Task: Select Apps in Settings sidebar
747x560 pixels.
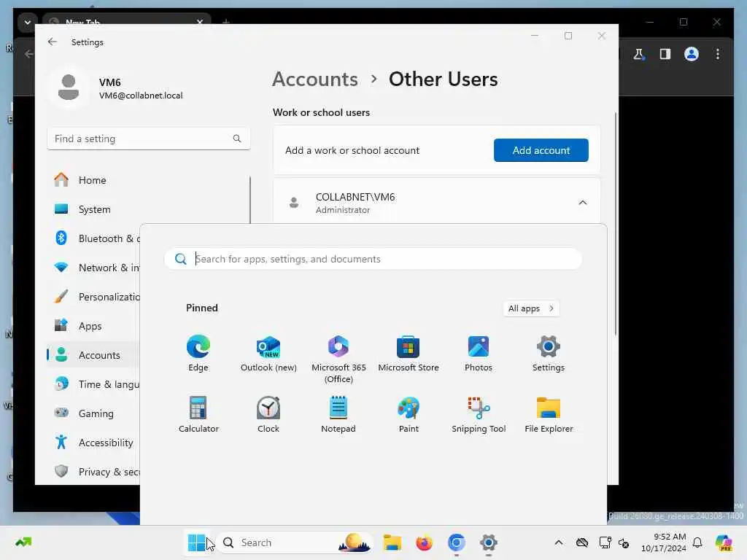Action: (x=90, y=326)
